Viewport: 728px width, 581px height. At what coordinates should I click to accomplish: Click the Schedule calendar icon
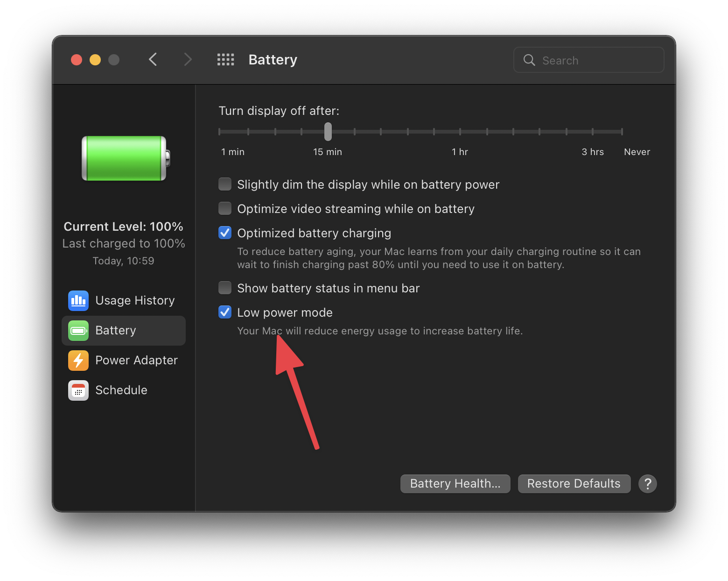(x=78, y=390)
